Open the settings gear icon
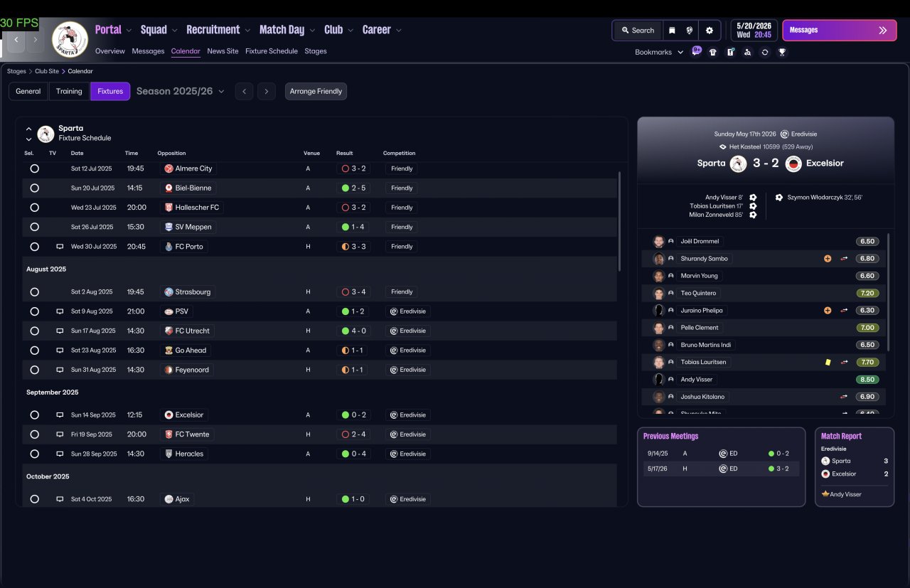 point(709,31)
